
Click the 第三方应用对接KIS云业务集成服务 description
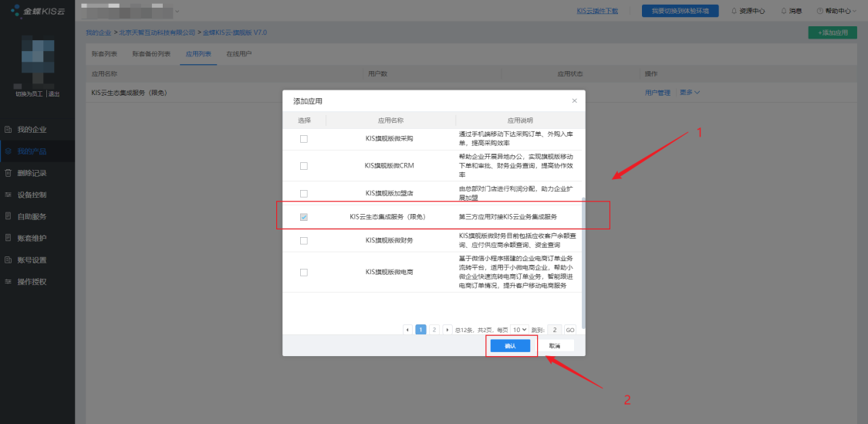(x=508, y=217)
